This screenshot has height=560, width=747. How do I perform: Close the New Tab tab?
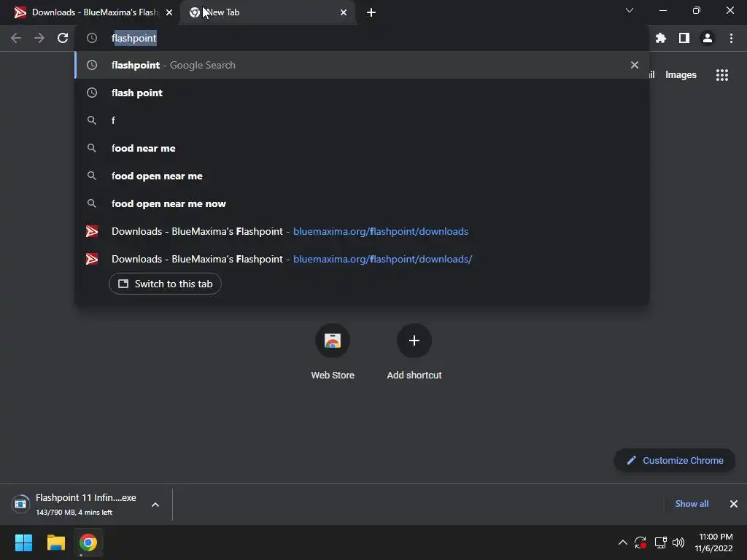tap(344, 12)
